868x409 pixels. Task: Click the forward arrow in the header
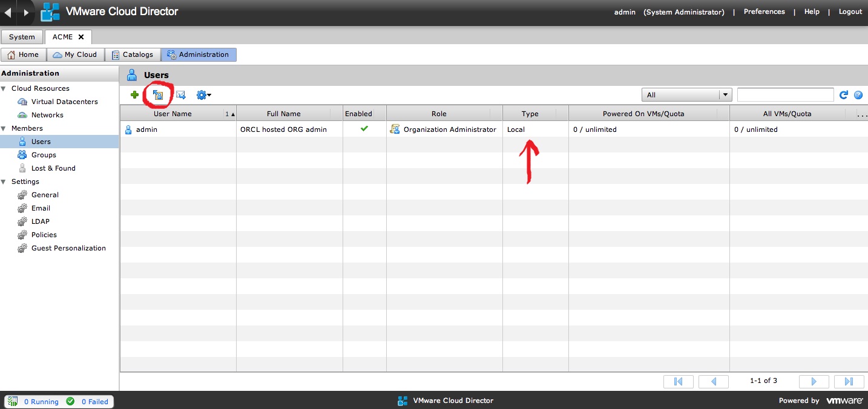tap(25, 12)
